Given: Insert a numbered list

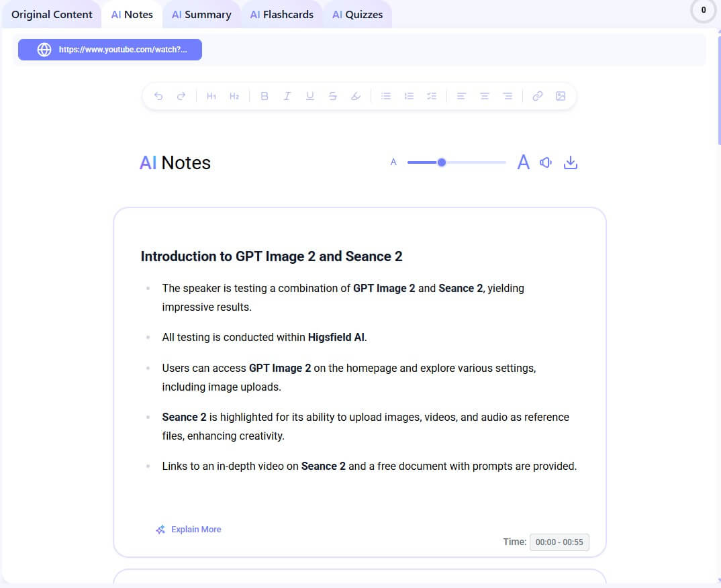Looking at the screenshot, I should click(409, 96).
